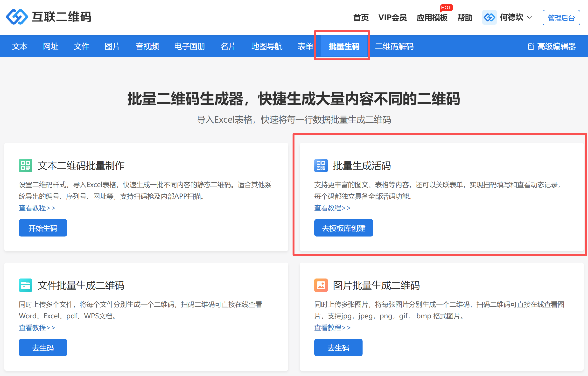Switch to the 二维码解码 tab
588x376 pixels.
coord(394,46)
